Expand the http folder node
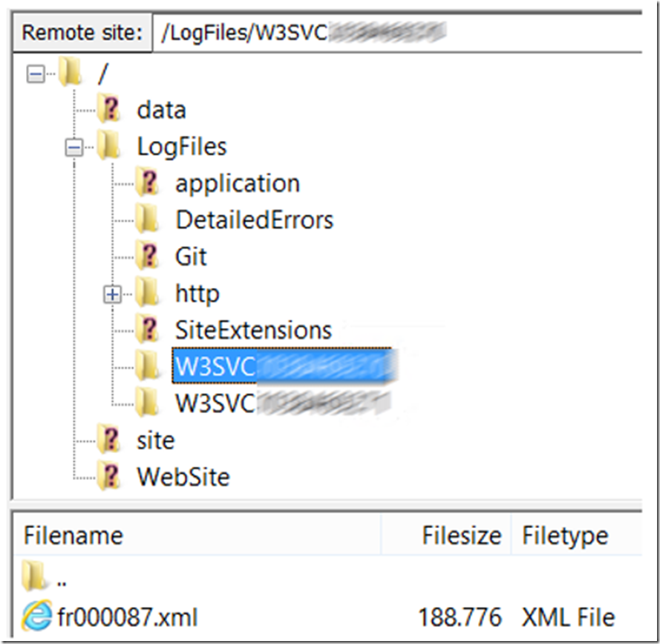Screen dimensions: 660x644 [x=112, y=294]
